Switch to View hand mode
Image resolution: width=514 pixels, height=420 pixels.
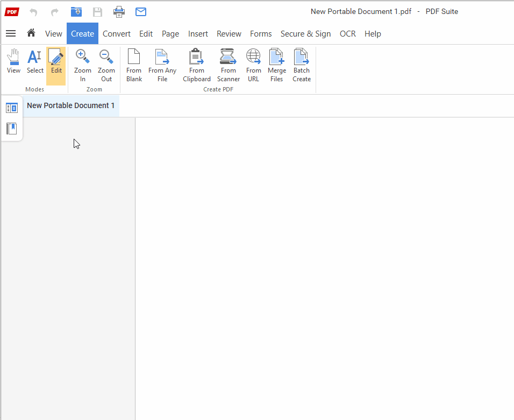pos(13,62)
